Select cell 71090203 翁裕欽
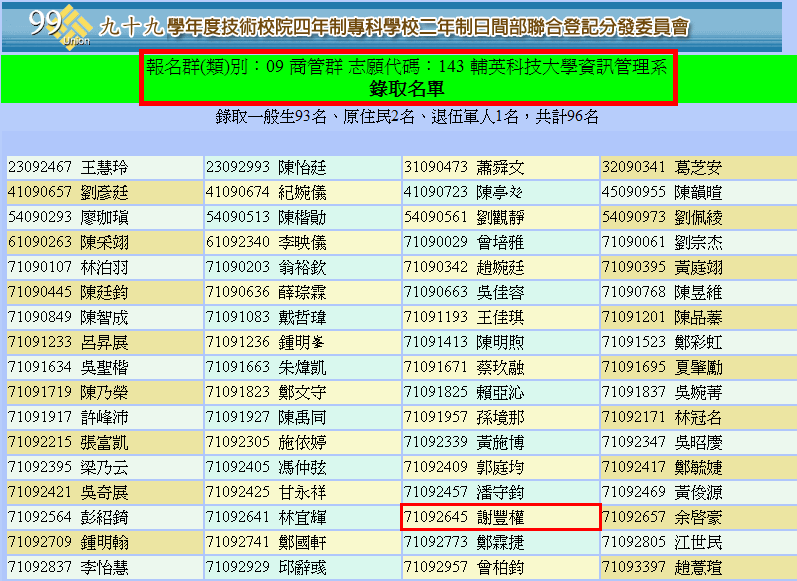Screen dimensions: 797x581 [302, 267]
